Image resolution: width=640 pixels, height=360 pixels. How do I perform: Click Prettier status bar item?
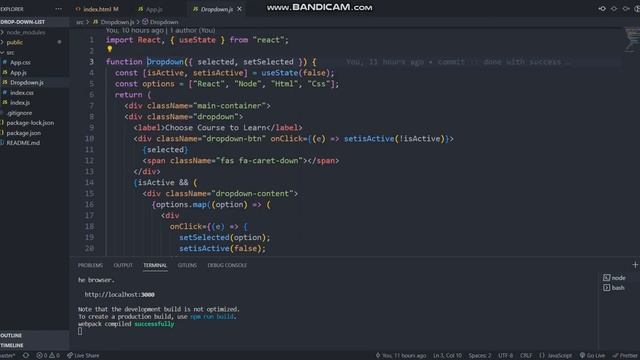(x=625, y=356)
